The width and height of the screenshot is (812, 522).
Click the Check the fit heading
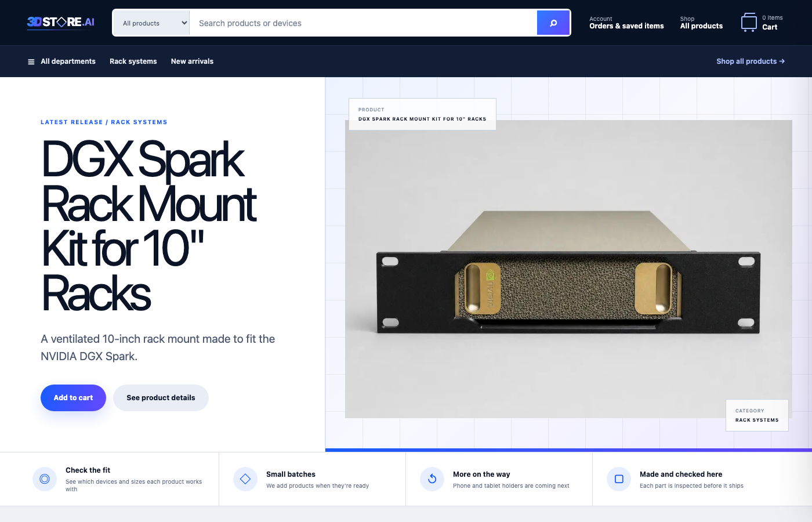[88, 470]
